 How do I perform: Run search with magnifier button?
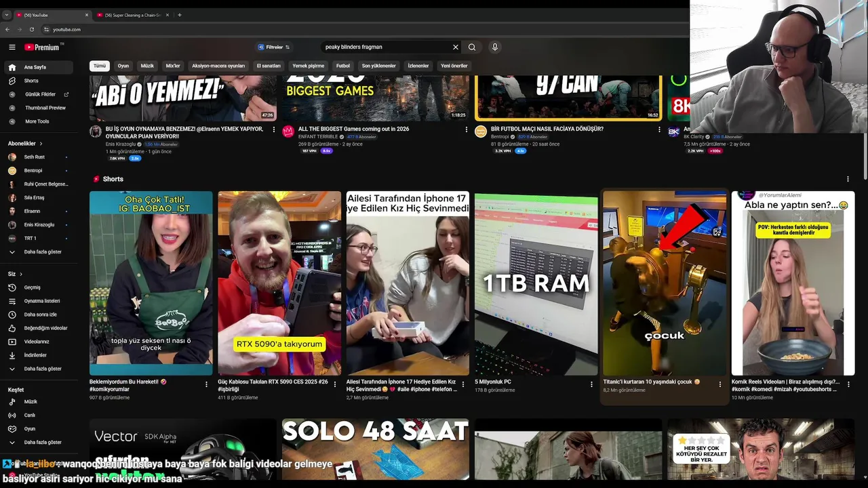[x=472, y=47]
